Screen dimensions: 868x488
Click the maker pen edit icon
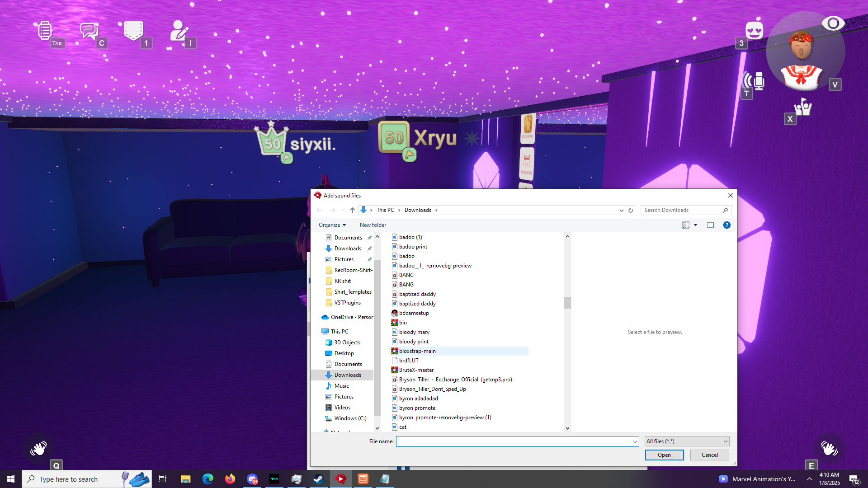point(179,31)
